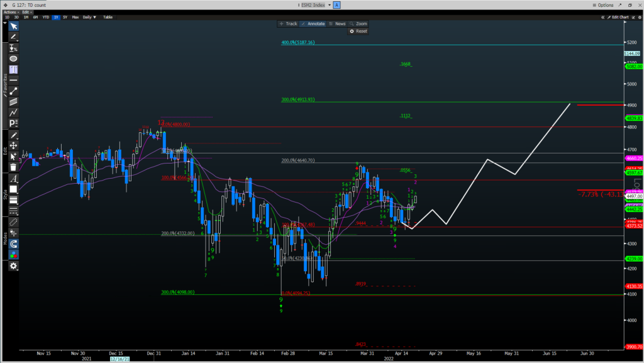The height and width of the screenshot is (363, 644).
Task: Click the 12/16/21 date marker
Action: tap(119, 359)
